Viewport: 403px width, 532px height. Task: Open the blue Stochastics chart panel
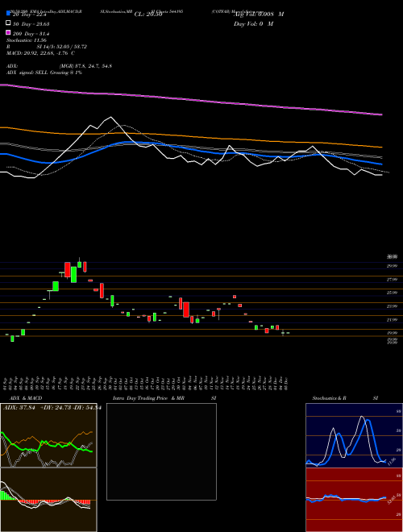(354, 435)
